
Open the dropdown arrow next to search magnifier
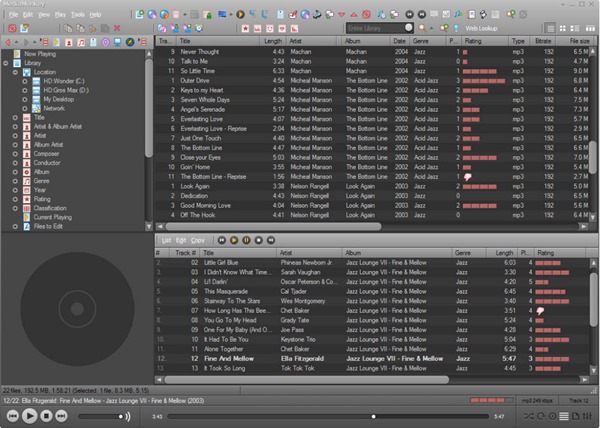point(431,29)
